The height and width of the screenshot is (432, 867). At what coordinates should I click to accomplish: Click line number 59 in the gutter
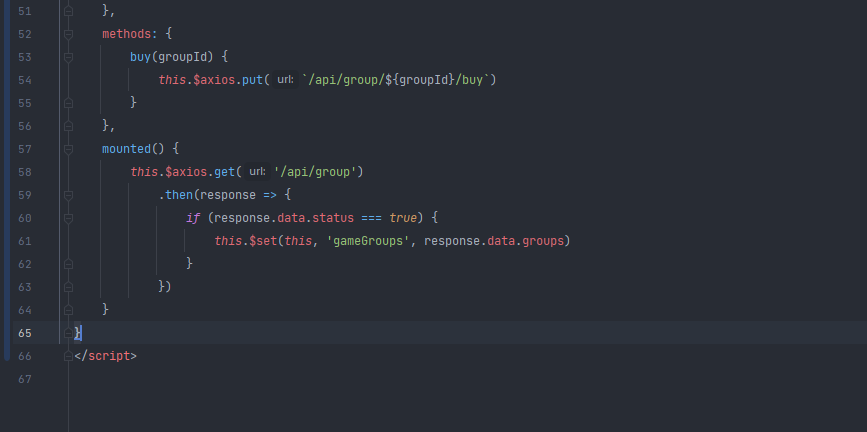tap(25, 195)
